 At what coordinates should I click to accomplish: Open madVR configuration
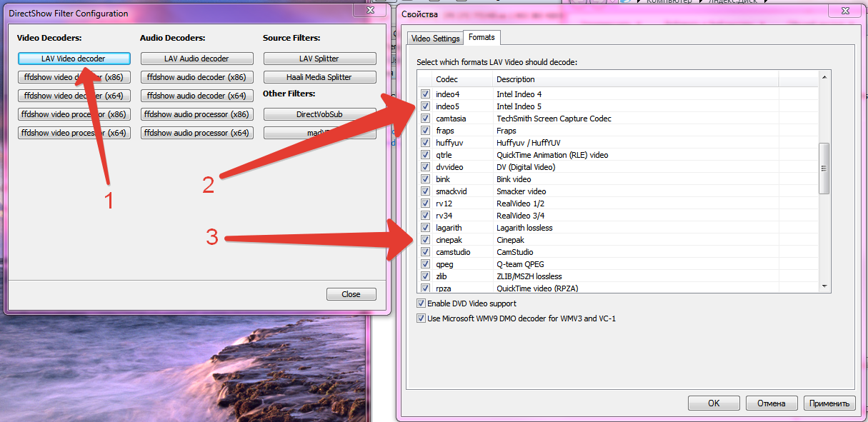[319, 132]
